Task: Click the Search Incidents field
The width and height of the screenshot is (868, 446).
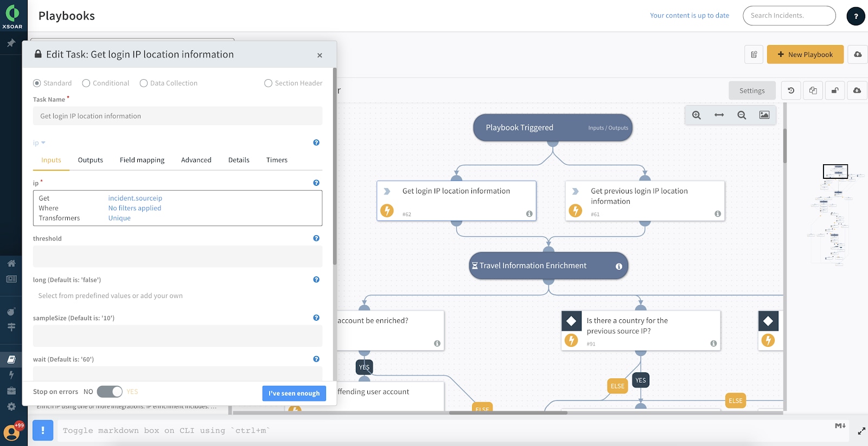Action: pos(789,16)
